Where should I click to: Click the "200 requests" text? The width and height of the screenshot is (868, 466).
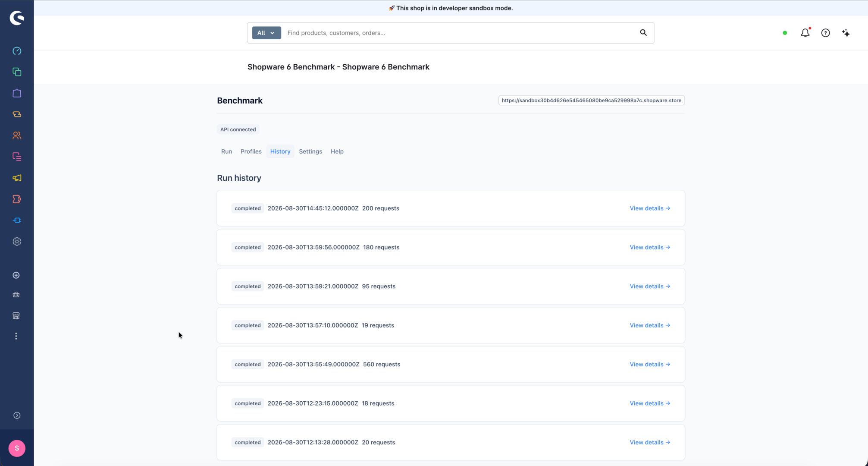[x=381, y=208]
